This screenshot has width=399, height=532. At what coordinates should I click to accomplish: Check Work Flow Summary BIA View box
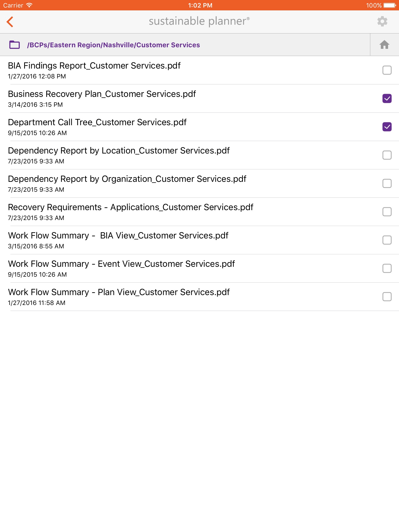click(387, 240)
